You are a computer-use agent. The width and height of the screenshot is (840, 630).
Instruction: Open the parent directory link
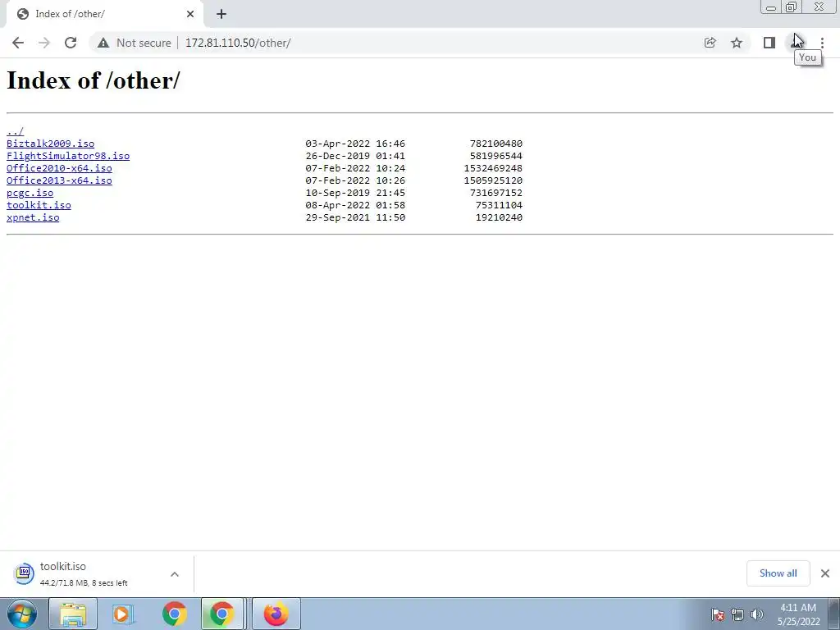pos(15,131)
